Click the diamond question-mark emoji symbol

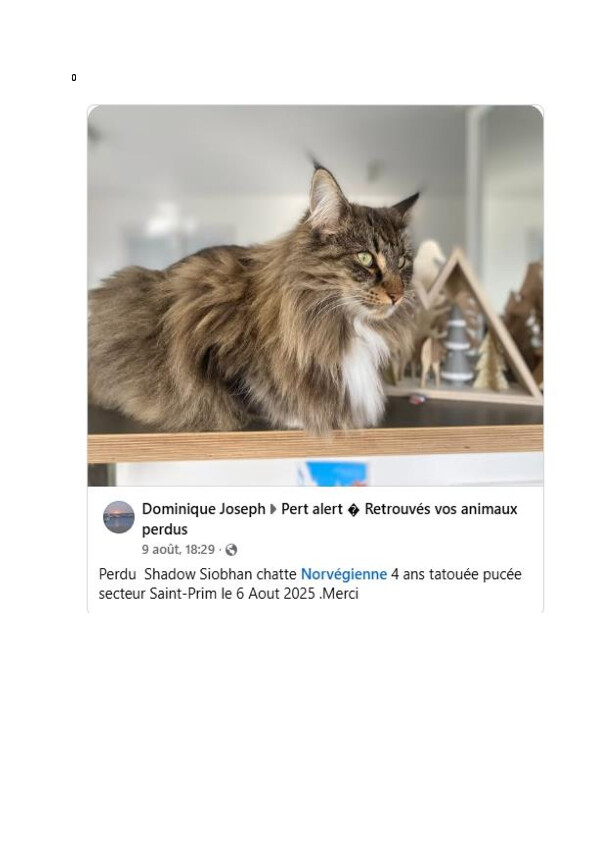pyautogui.click(x=353, y=510)
